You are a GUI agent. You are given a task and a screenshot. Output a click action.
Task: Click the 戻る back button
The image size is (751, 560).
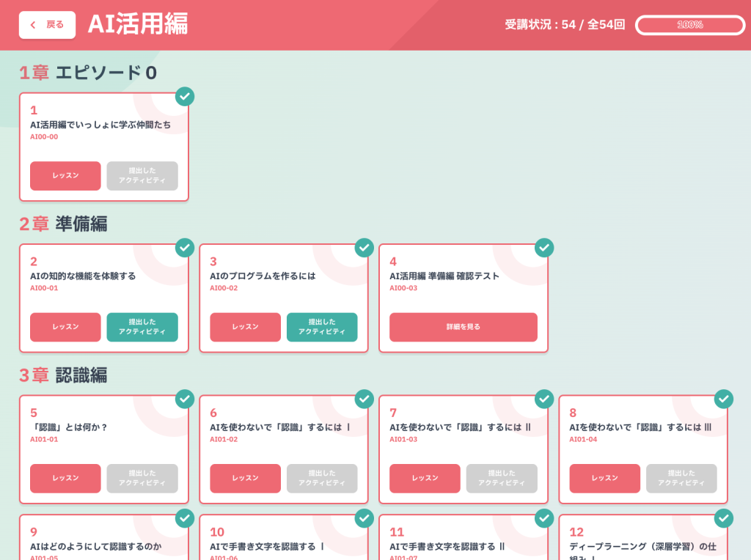click(47, 25)
